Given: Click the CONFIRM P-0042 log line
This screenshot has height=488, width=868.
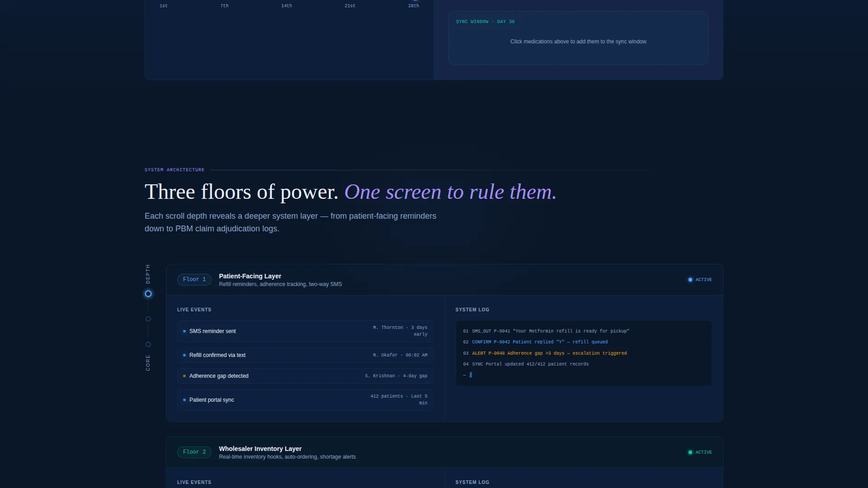Looking at the screenshot, I should (535, 342).
